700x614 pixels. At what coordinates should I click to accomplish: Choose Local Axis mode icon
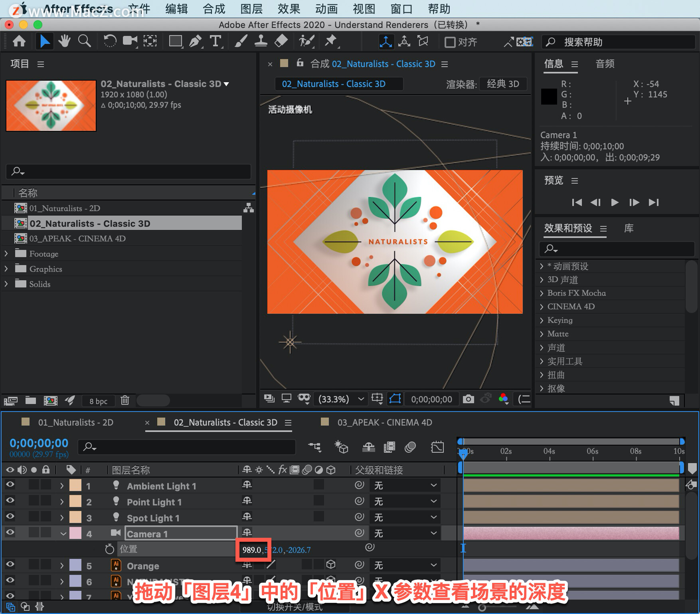(x=386, y=42)
